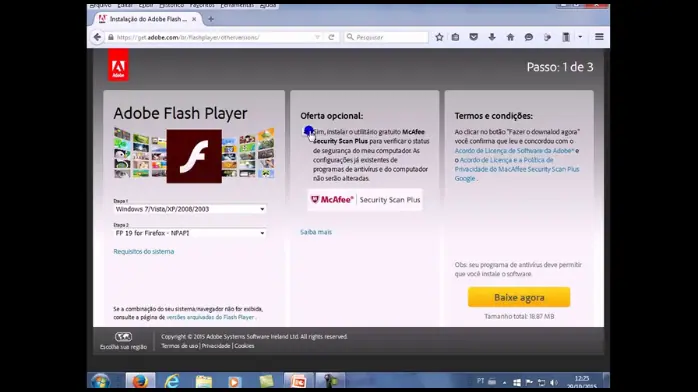This screenshot has height=392, width=698.
Task: Open the Privacidade footer link
Action: pyautogui.click(x=216, y=346)
